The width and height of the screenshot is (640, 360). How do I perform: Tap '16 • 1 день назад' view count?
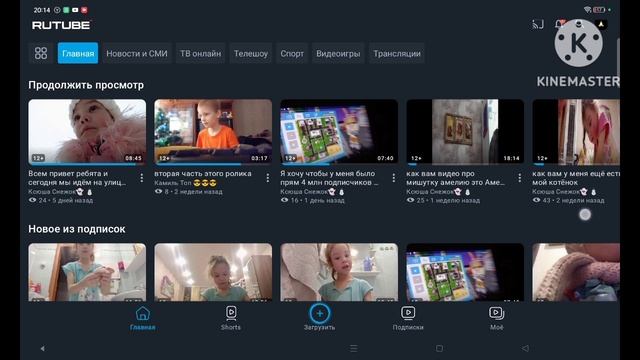coord(313,200)
